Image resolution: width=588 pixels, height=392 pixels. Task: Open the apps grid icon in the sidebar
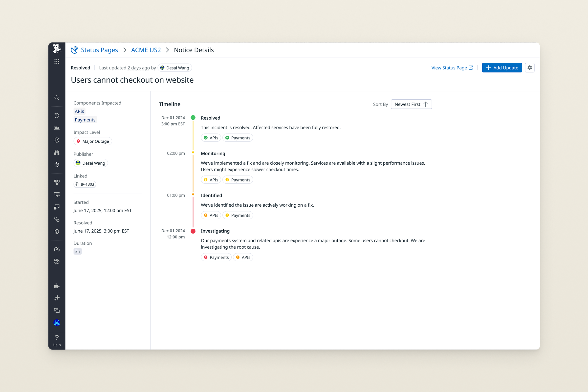(57, 62)
